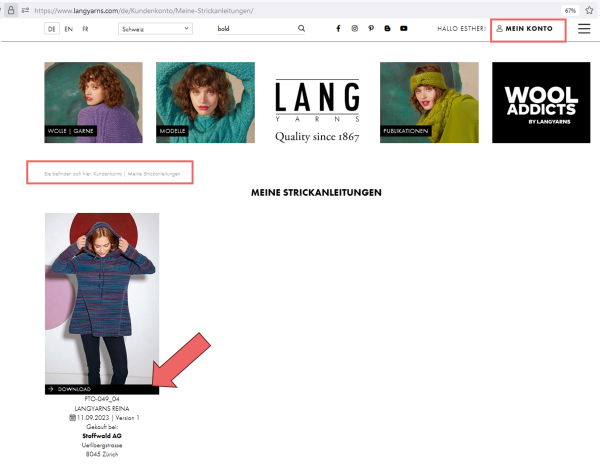Open the Pinterest social icon
Screen dimensions: 600x473
pos(371,29)
